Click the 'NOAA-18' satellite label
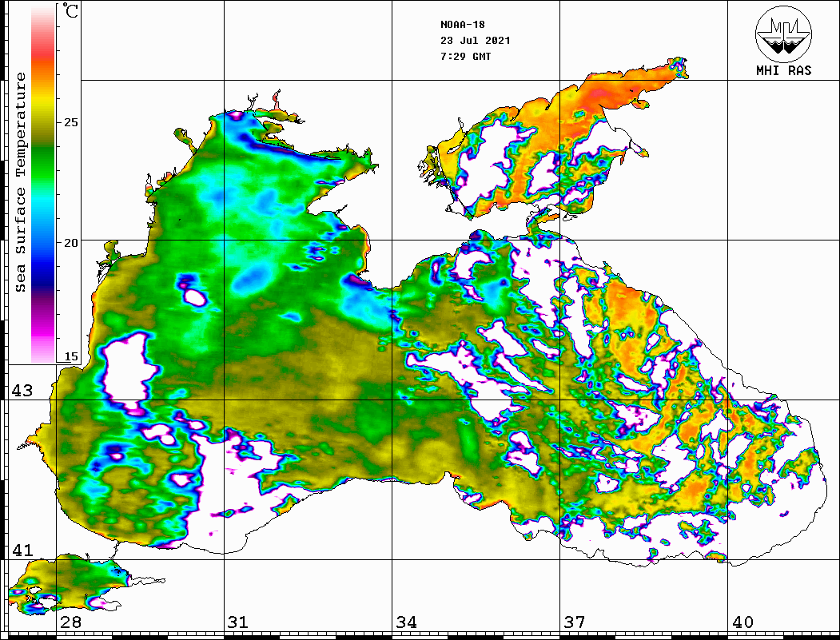Viewport: 840px width, 640px height. coord(462,25)
